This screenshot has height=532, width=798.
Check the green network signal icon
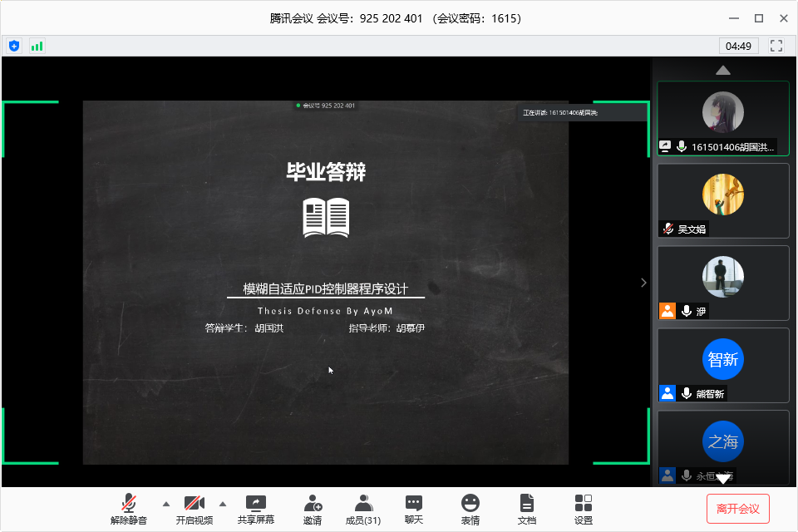pos(37,46)
